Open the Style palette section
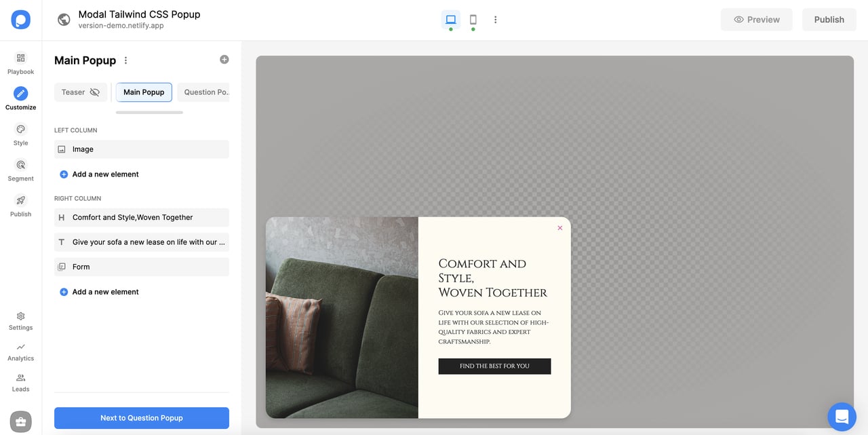 20,135
